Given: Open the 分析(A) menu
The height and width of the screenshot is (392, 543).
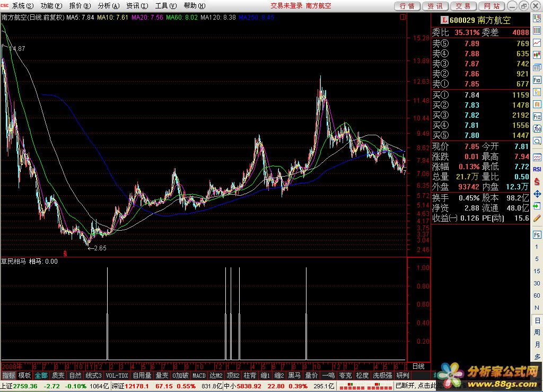Looking at the screenshot, I should tap(109, 6).
